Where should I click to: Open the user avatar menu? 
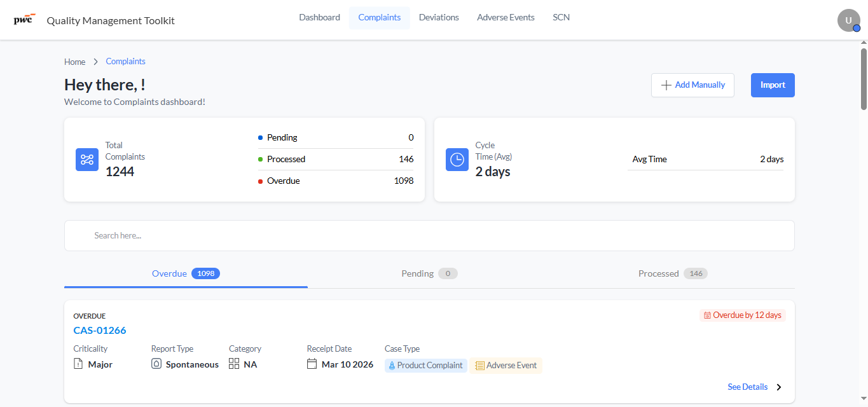[848, 20]
